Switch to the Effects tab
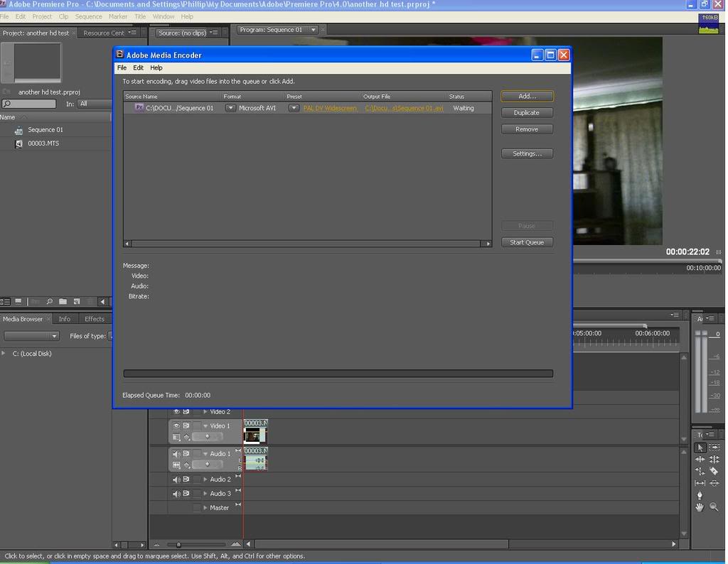The image size is (728, 564). pyautogui.click(x=94, y=319)
